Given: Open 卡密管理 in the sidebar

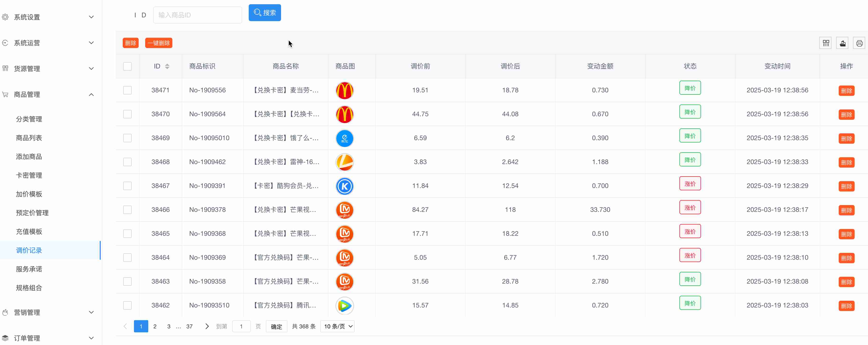Looking at the screenshot, I should tap(29, 175).
